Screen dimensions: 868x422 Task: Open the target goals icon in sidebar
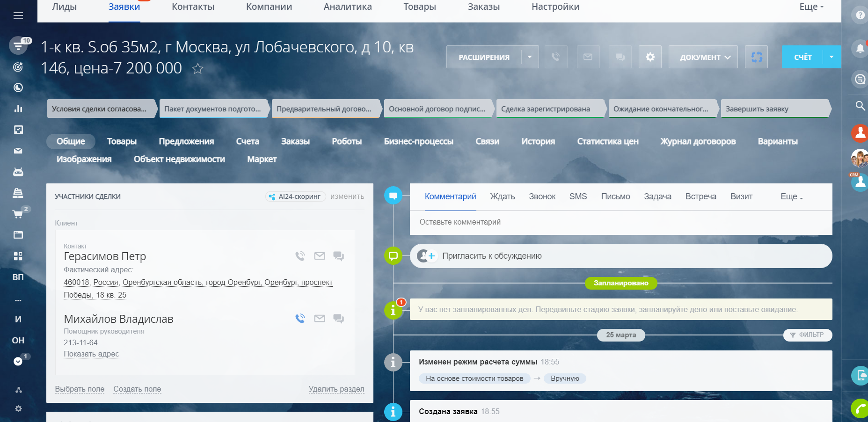(18, 67)
